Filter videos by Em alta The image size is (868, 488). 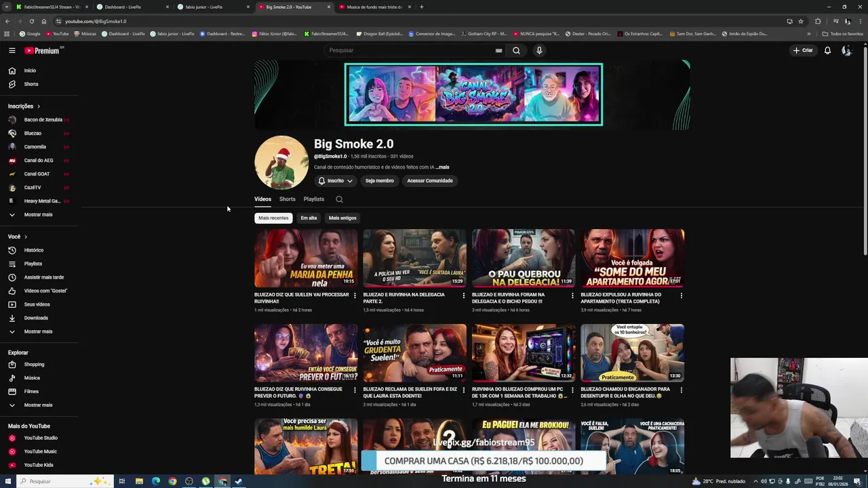tap(309, 218)
